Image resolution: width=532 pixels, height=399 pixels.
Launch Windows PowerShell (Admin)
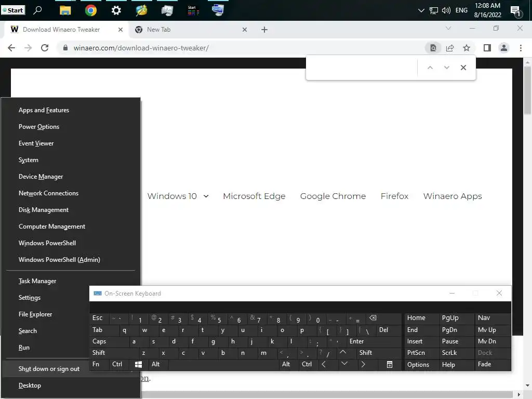pos(71,260)
